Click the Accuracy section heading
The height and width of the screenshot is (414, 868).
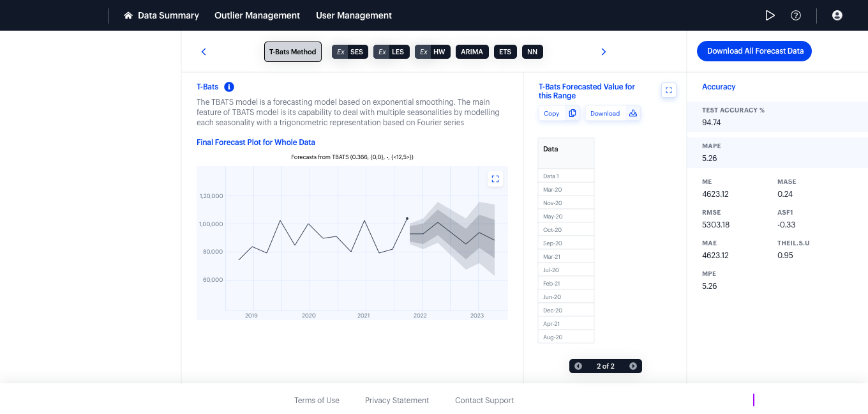[x=719, y=87]
